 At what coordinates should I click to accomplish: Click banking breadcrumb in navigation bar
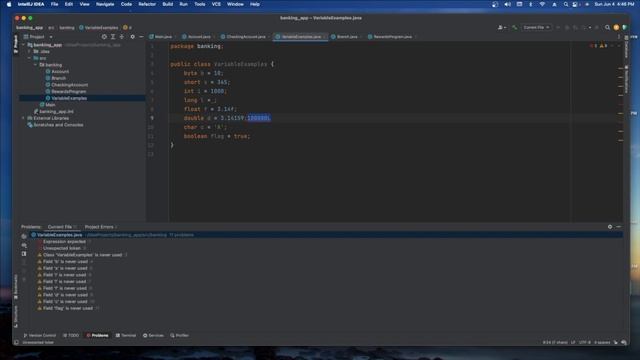coord(67,28)
